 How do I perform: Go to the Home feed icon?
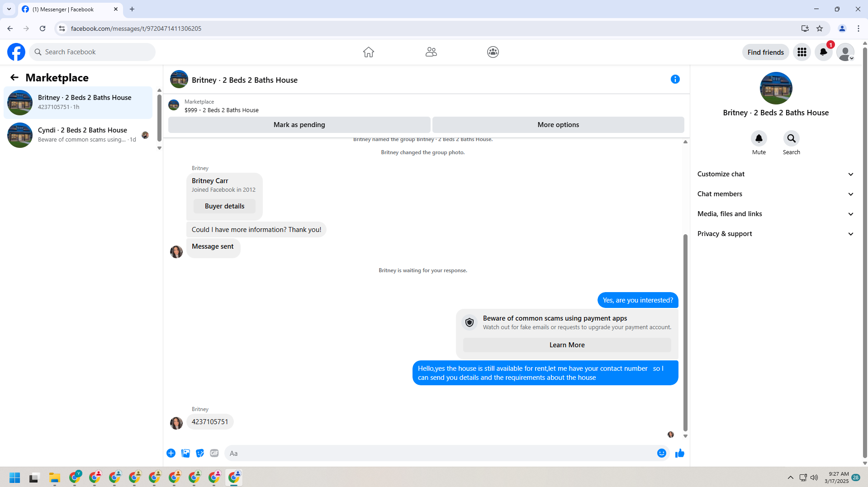tap(369, 52)
